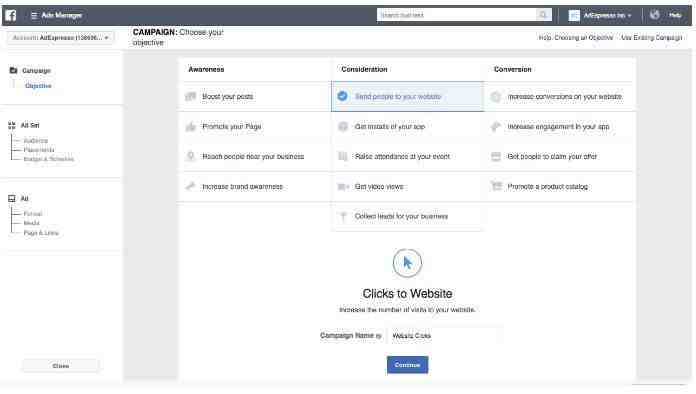Open the Objective item in sidebar
The width and height of the screenshot is (696, 394).
click(x=38, y=86)
